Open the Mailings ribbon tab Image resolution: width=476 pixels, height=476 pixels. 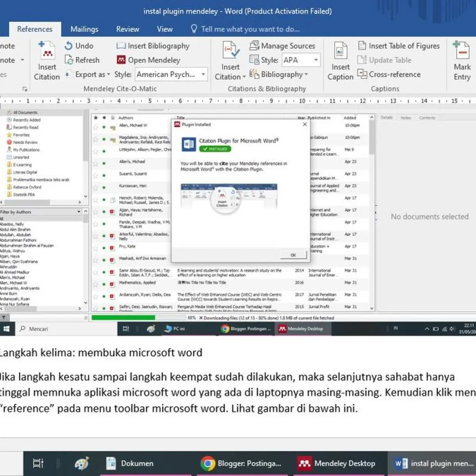tap(84, 29)
